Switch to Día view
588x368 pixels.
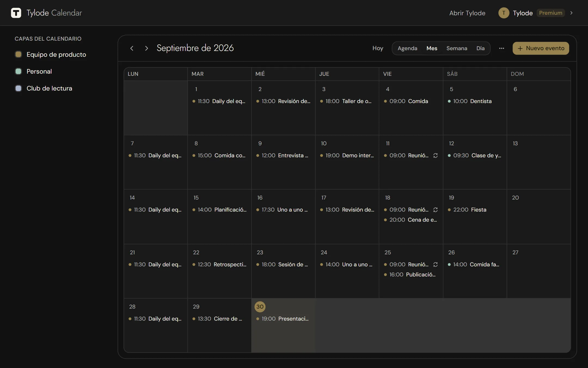point(480,48)
